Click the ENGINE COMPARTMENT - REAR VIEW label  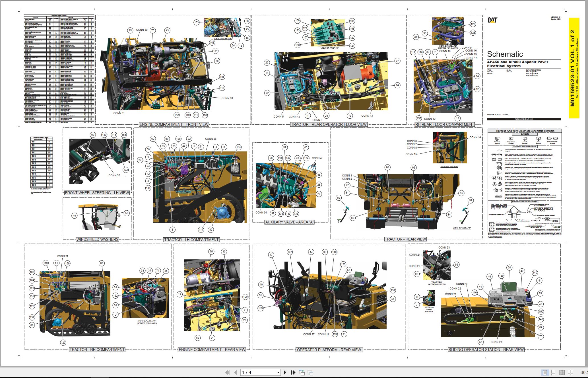click(212, 350)
